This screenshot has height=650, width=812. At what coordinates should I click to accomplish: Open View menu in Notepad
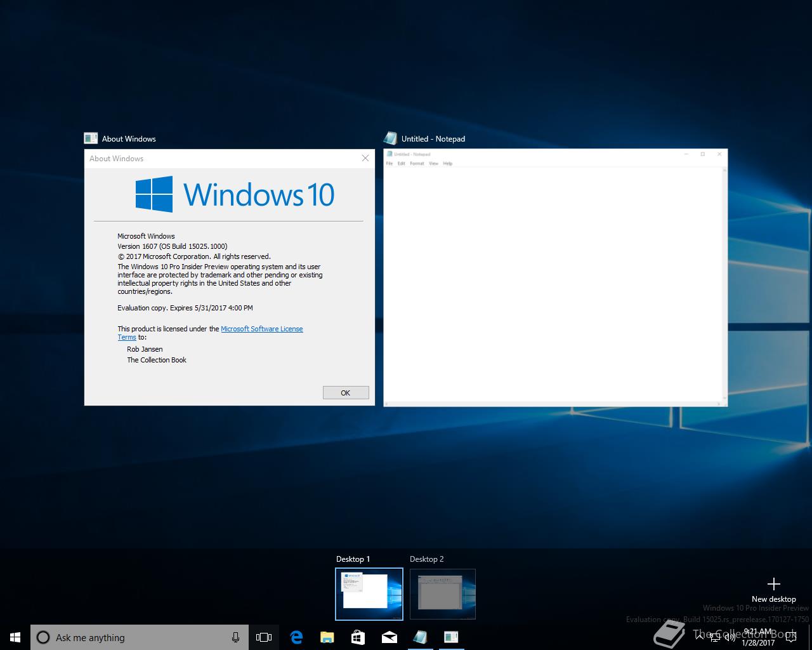pyautogui.click(x=433, y=164)
